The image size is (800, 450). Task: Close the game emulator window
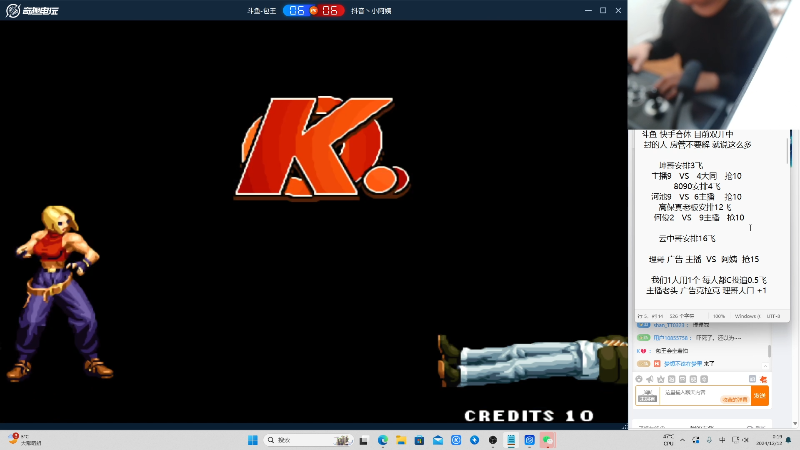tap(618, 10)
